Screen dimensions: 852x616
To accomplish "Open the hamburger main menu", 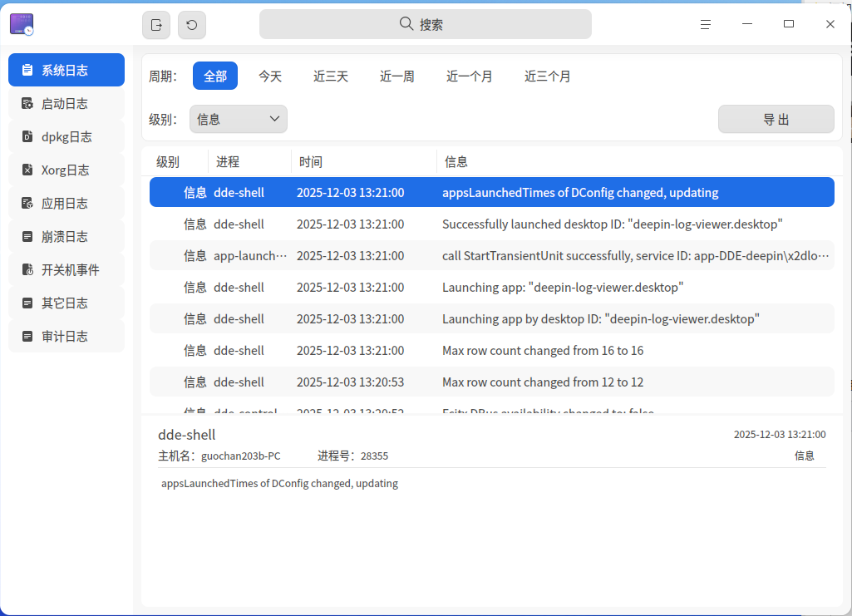I will (706, 24).
